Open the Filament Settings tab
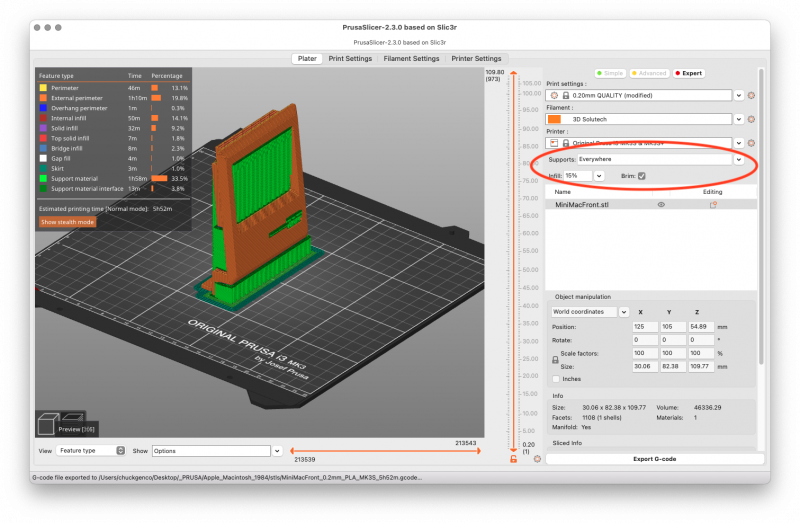 (x=411, y=59)
